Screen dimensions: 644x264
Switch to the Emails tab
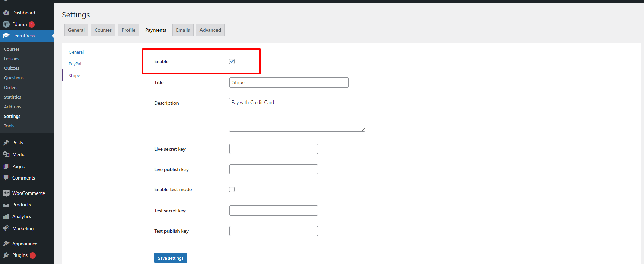pyautogui.click(x=183, y=30)
